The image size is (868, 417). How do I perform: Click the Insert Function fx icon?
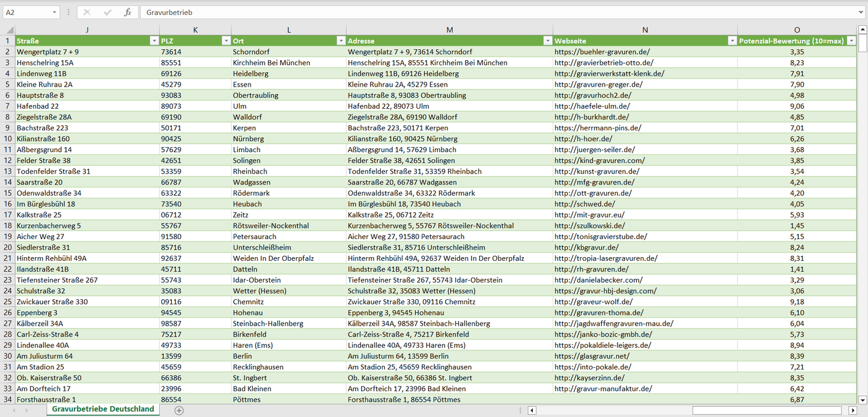tap(127, 12)
